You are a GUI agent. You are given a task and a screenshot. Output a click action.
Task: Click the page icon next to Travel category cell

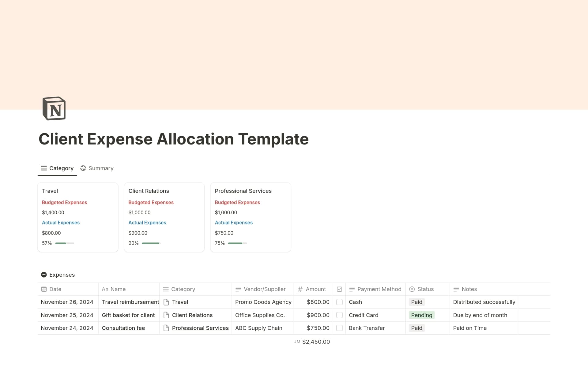(166, 302)
